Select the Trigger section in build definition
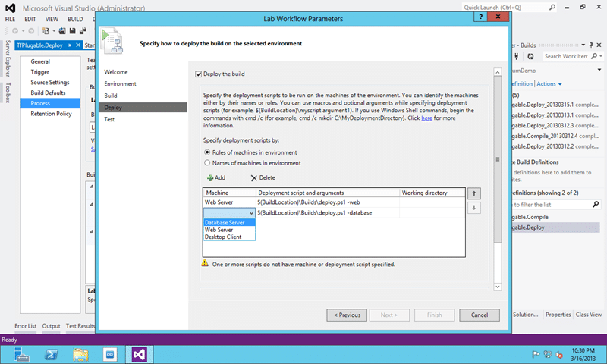Screen dimensions: 607x364 (x=40, y=72)
